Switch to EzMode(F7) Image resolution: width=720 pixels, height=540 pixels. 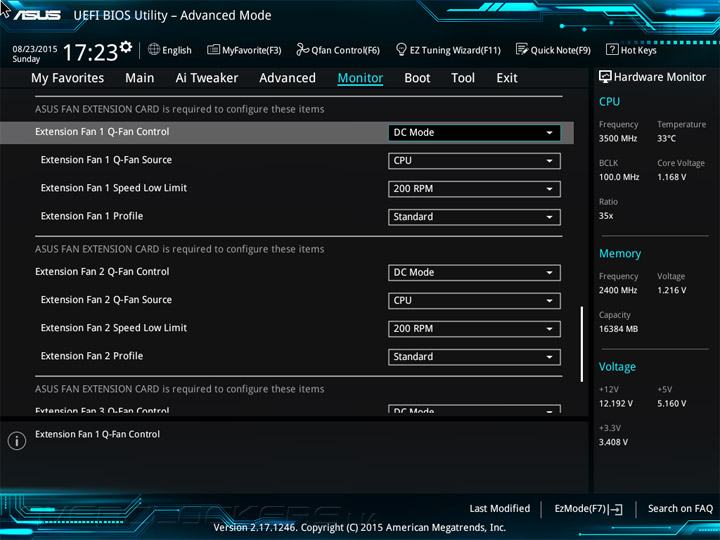coord(589,509)
